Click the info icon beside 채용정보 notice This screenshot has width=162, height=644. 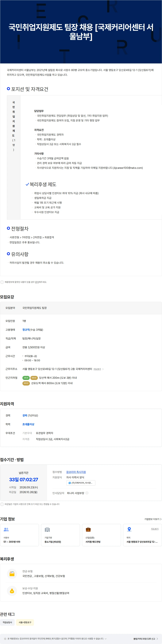click(2, 282)
